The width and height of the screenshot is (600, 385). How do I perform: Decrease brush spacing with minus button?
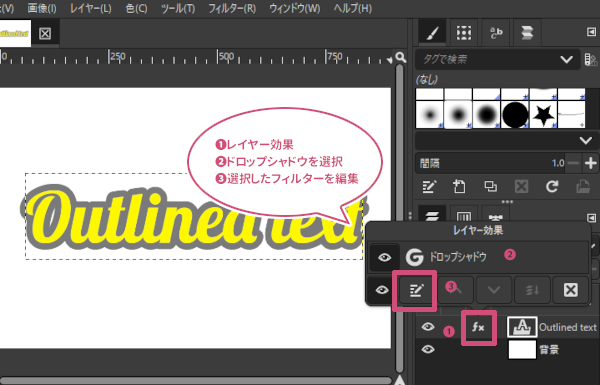click(x=573, y=163)
